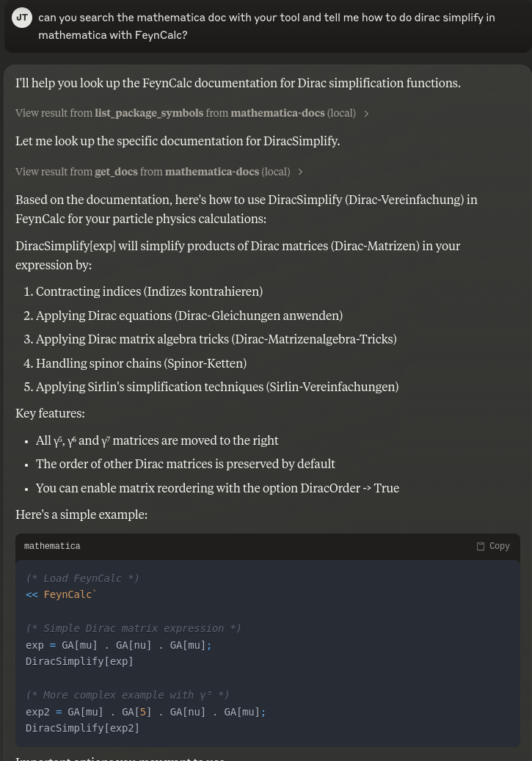Click the Key features heading
The width and height of the screenshot is (532, 761).
50,413
